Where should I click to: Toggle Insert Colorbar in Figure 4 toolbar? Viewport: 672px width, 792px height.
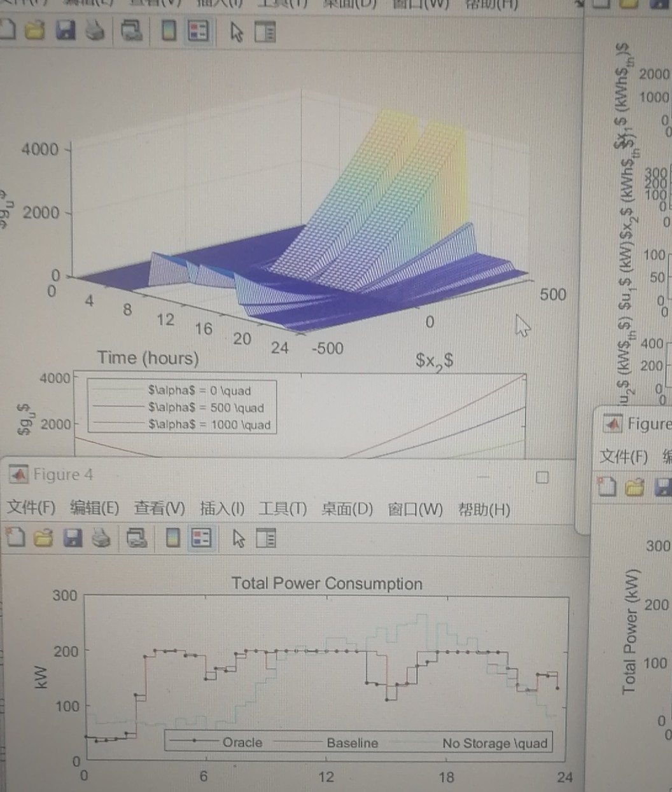coord(172,539)
